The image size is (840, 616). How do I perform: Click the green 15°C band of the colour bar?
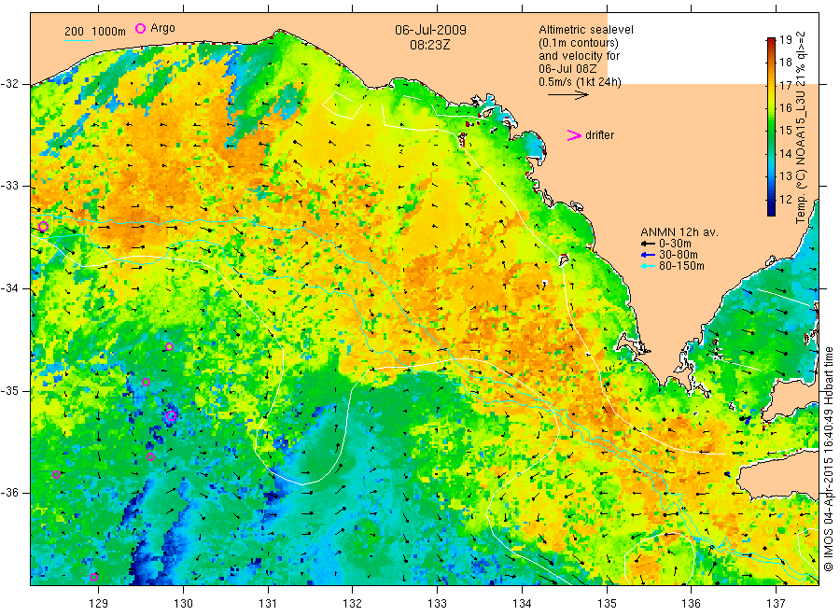coord(771,130)
